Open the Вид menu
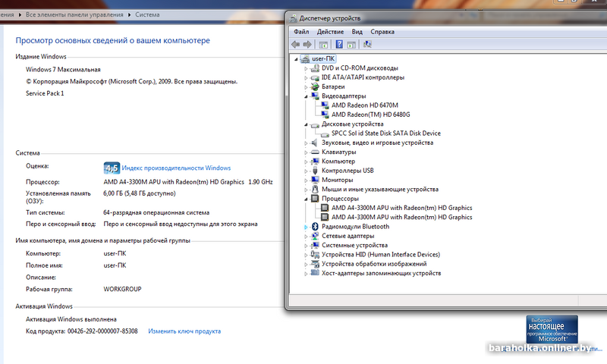 (x=357, y=32)
